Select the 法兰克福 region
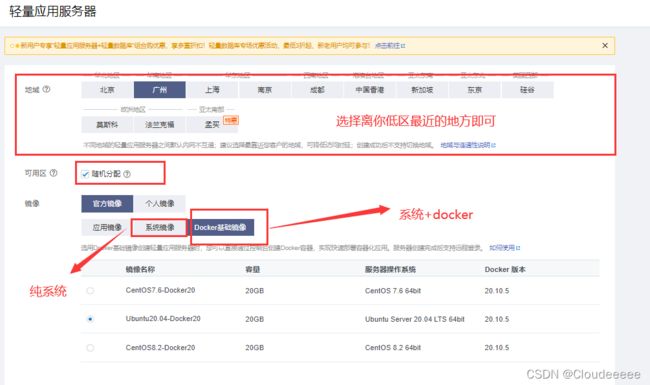 pyautogui.click(x=160, y=124)
